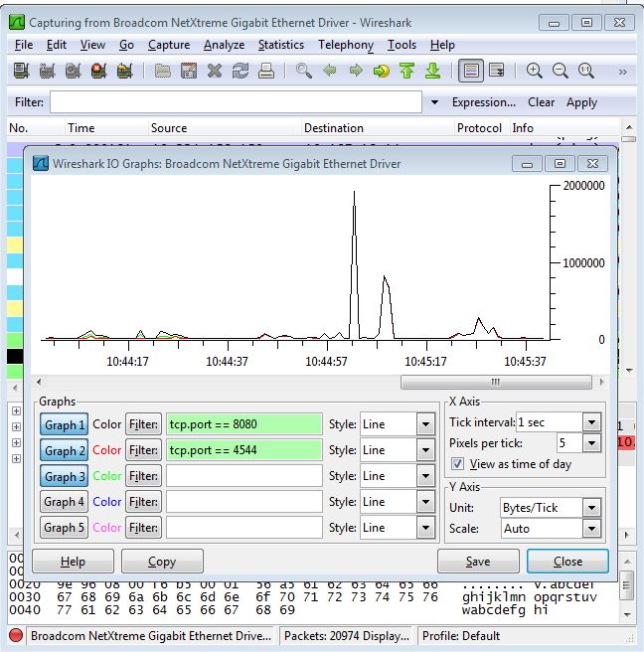This screenshot has height=652, width=644.
Task: Click Expression... button
Action: [x=484, y=102]
